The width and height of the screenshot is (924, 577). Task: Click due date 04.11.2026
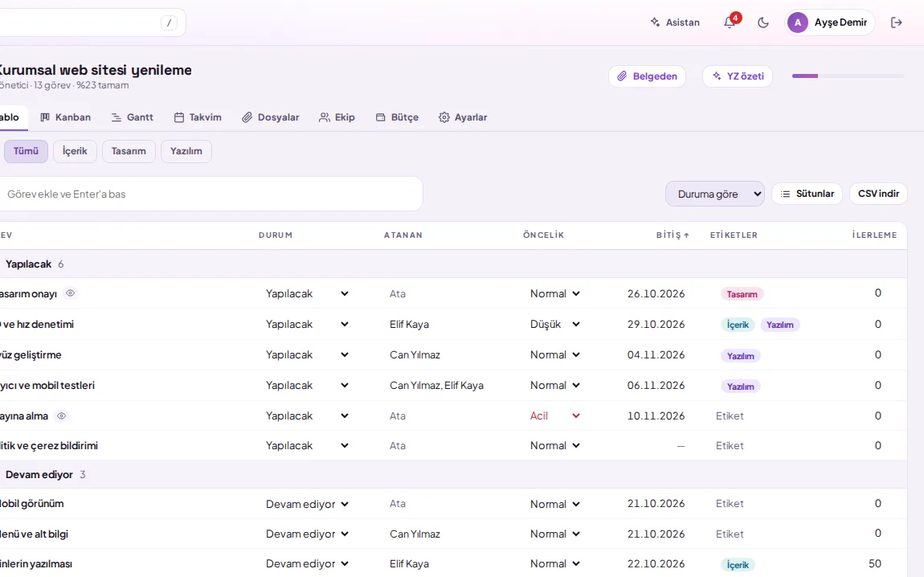pos(656,355)
